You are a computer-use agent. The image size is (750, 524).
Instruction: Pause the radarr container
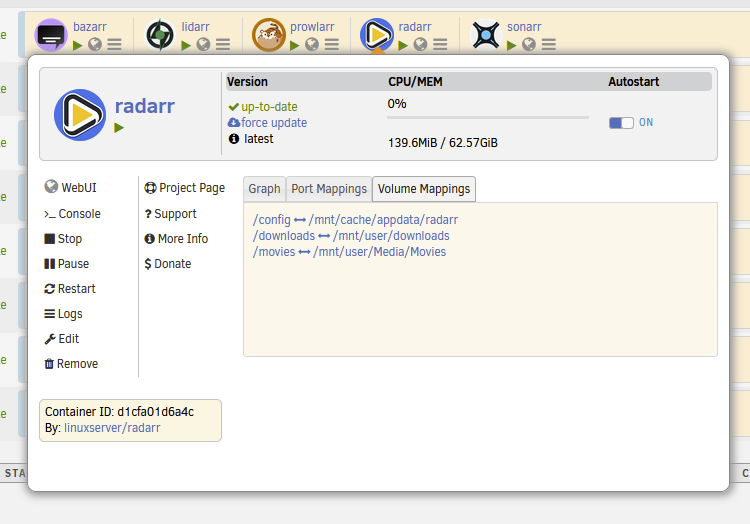point(66,263)
